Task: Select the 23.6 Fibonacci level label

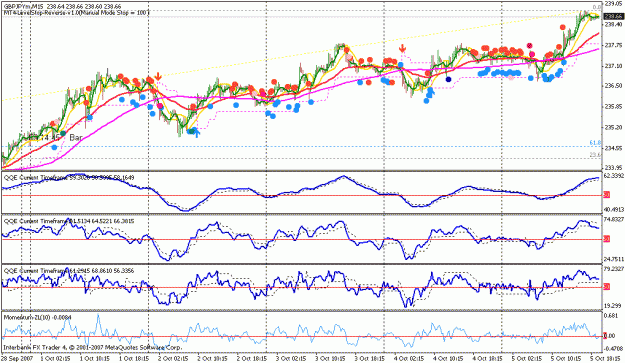Action: click(x=595, y=155)
